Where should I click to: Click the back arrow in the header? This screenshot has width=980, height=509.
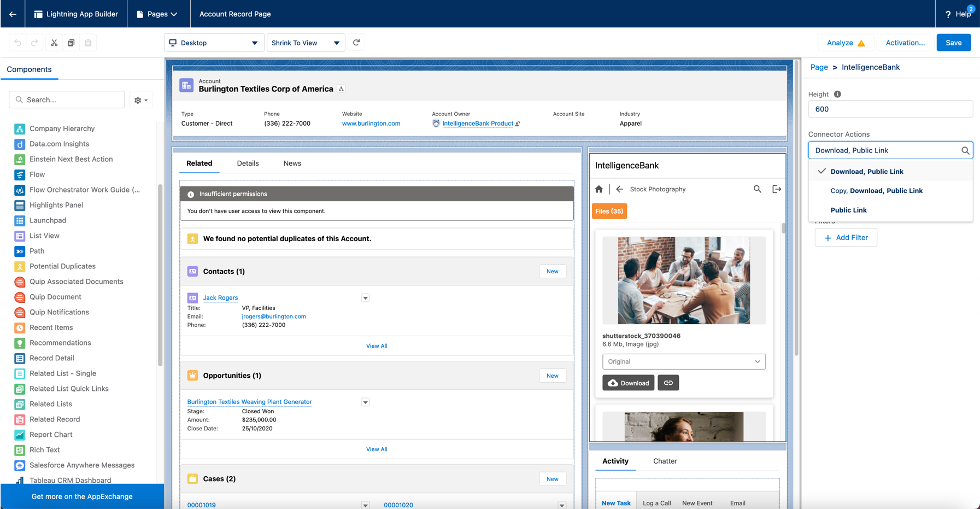click(x=13, y=14)
